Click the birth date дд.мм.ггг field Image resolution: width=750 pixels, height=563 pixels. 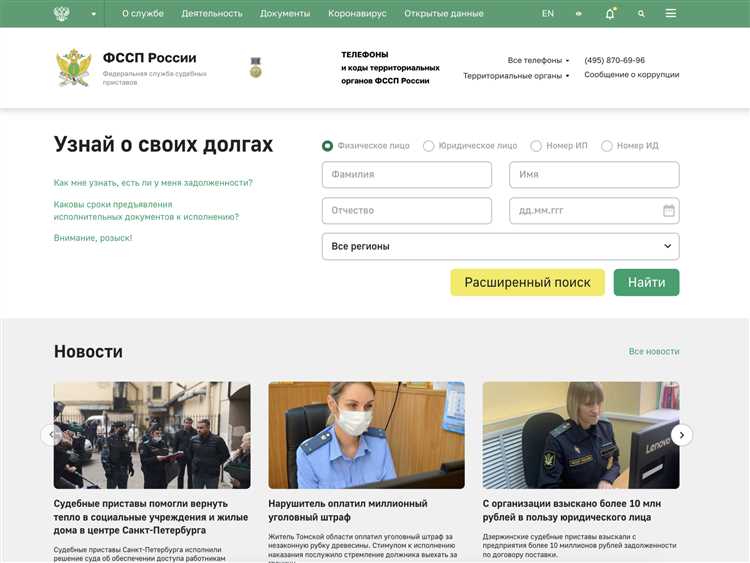[x=595, y=210]
